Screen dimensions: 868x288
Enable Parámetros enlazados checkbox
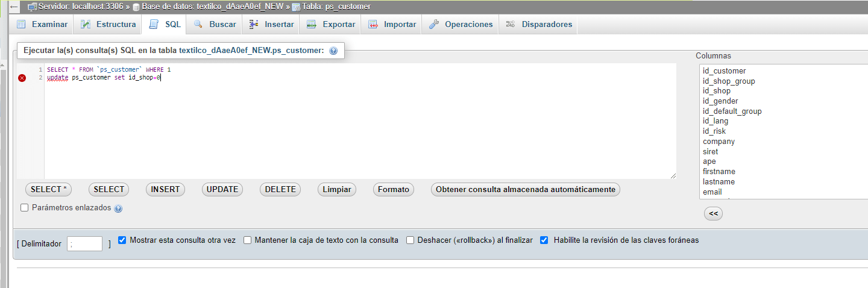25,207
